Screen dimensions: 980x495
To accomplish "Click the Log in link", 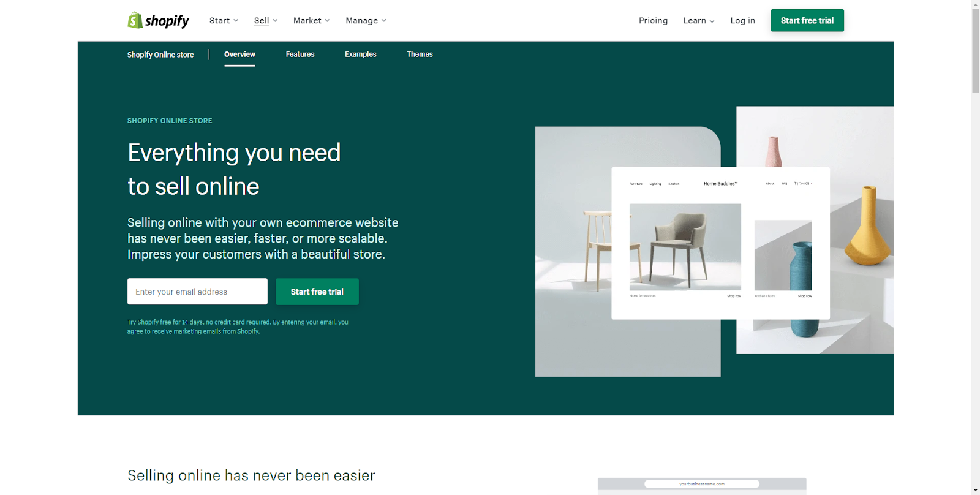I will (x=742, y=20).
